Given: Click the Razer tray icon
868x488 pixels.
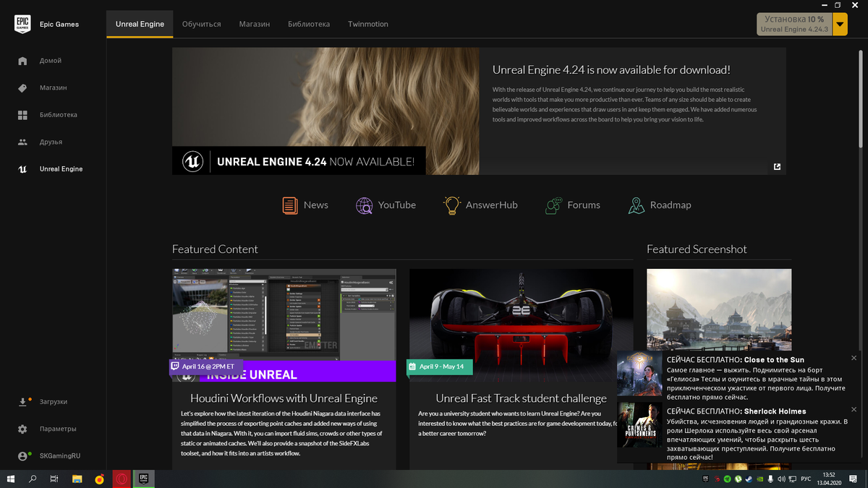Looking at the screenshot, I should pos(727,479).
